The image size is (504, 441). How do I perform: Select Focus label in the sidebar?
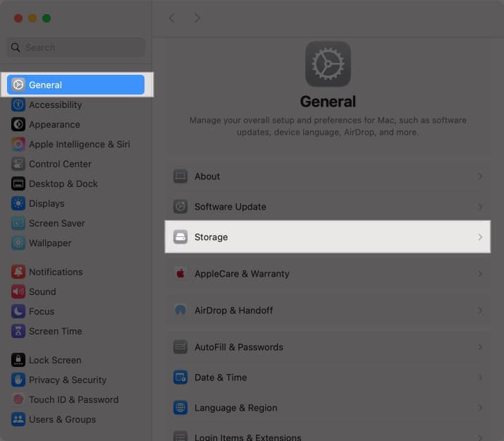pyautogui.click(x=42, y=311)
